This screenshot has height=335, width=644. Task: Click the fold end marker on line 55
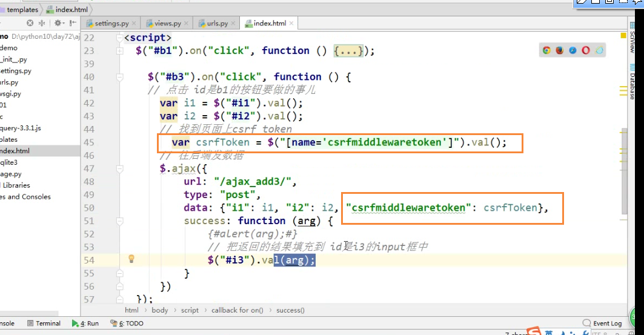[x=119, y=273]
